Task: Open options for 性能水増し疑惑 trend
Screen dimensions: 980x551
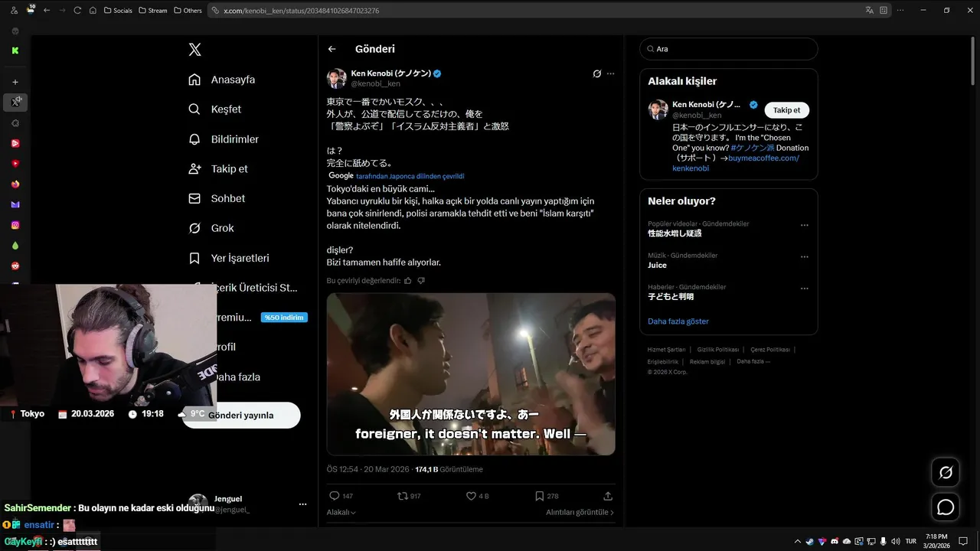Action: (x=805, y=226)
